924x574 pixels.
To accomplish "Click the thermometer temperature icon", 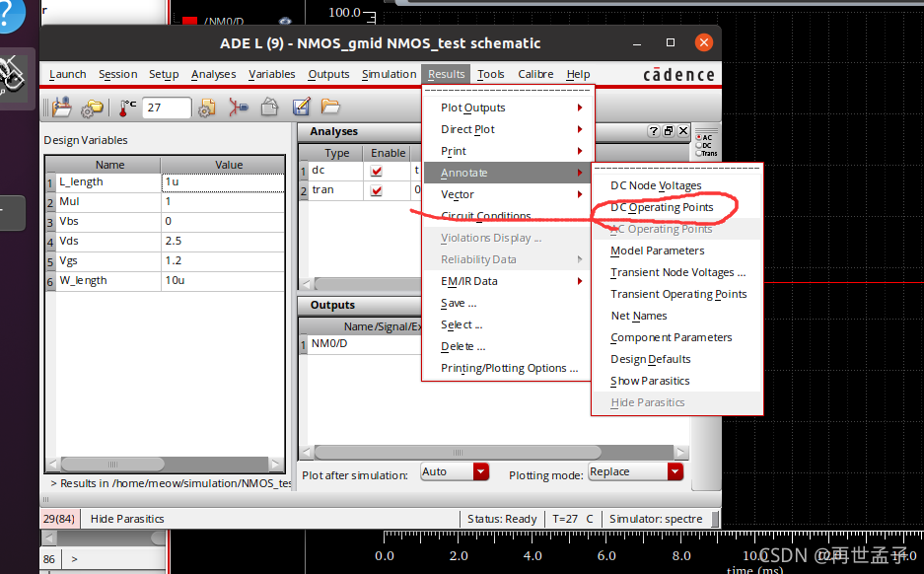I will pyautogui.click(x=127, y=108).
